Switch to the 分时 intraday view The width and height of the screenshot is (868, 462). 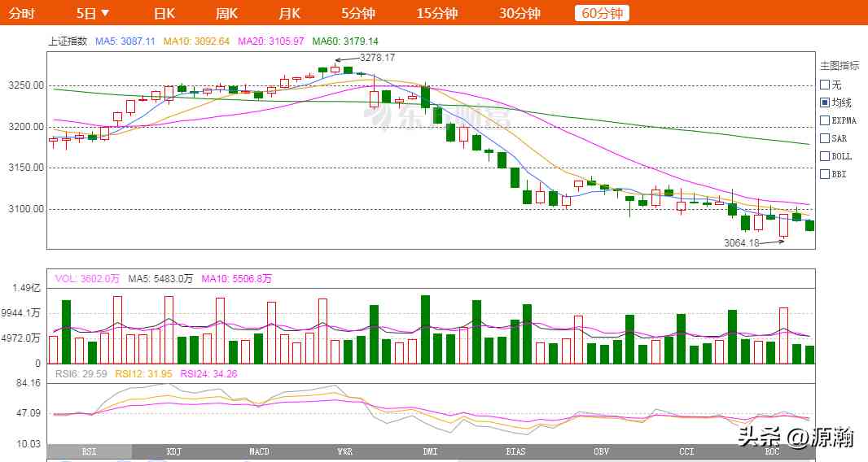click(21, 13)
